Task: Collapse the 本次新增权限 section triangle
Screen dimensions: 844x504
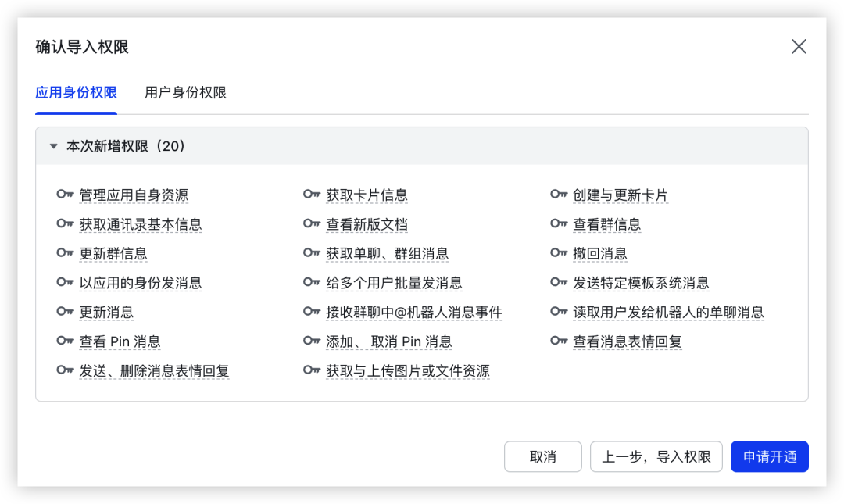Action: (53, 146)
